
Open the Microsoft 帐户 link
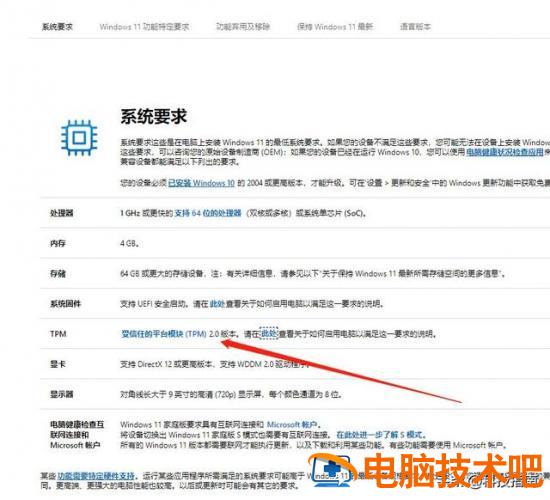292,425
